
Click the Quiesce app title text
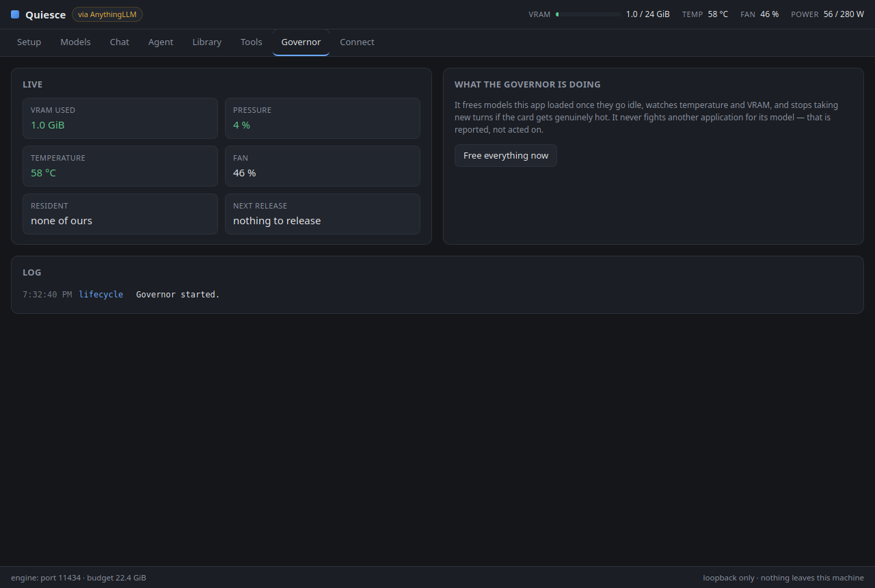(x=46, y=14)
